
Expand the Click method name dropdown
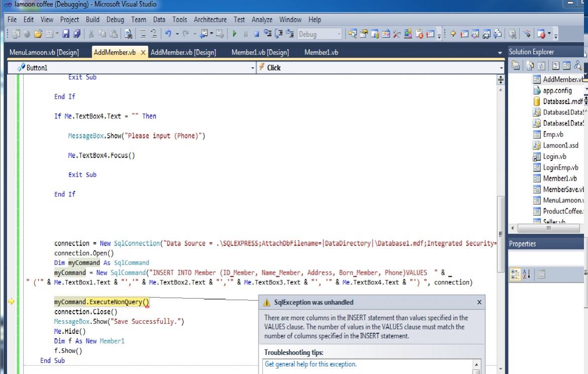(501, 68)
